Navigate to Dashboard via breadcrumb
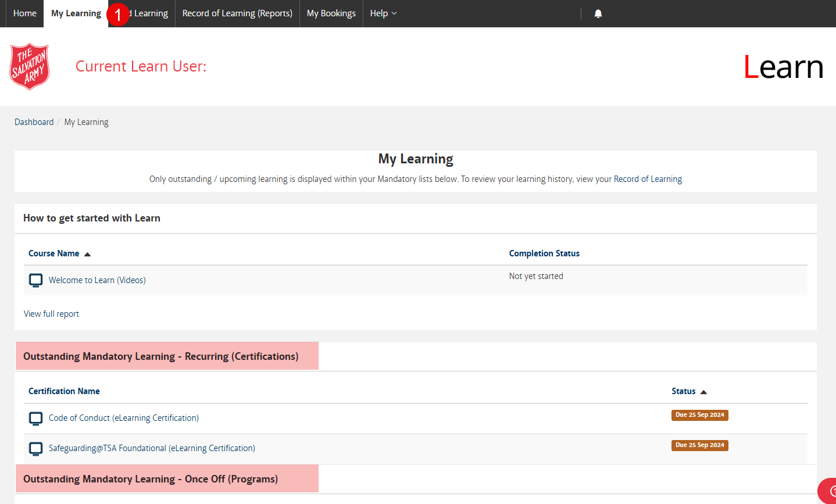This screenshot has width=836, height=504. (34, 121)
